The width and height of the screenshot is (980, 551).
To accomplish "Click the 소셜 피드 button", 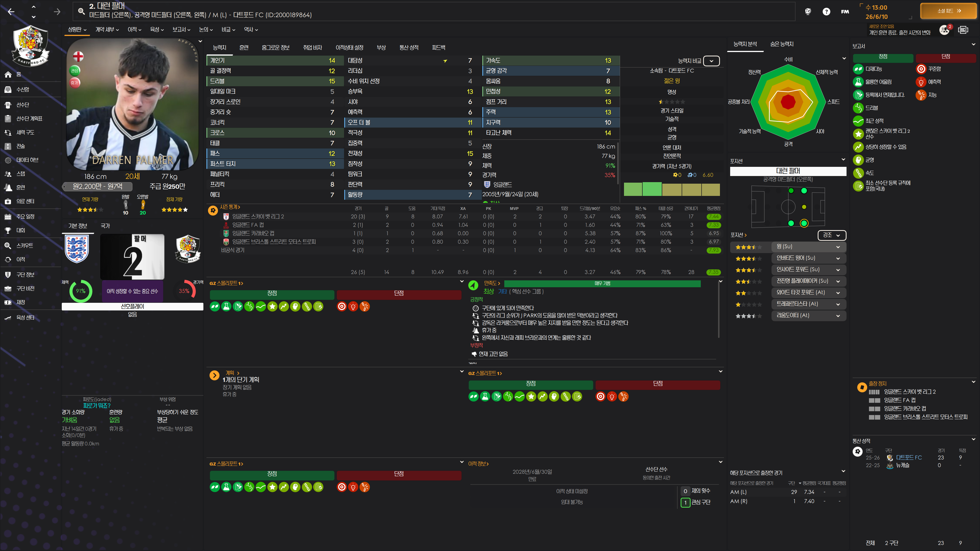I will click(948, 11).
